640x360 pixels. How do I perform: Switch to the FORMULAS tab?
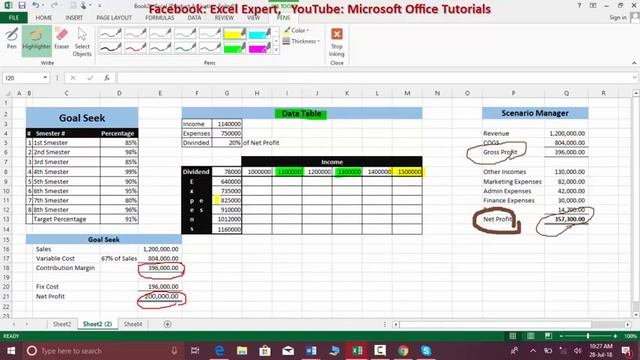click(160, 18)
